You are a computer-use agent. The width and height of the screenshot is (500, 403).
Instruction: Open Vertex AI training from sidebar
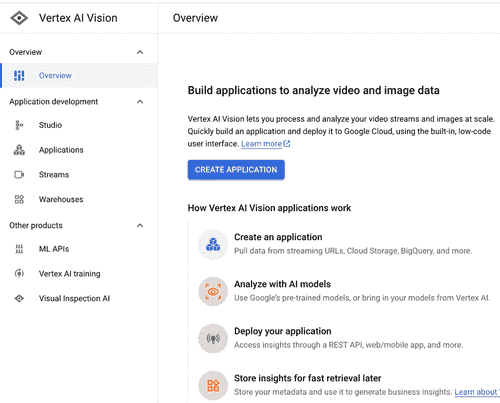79,274
